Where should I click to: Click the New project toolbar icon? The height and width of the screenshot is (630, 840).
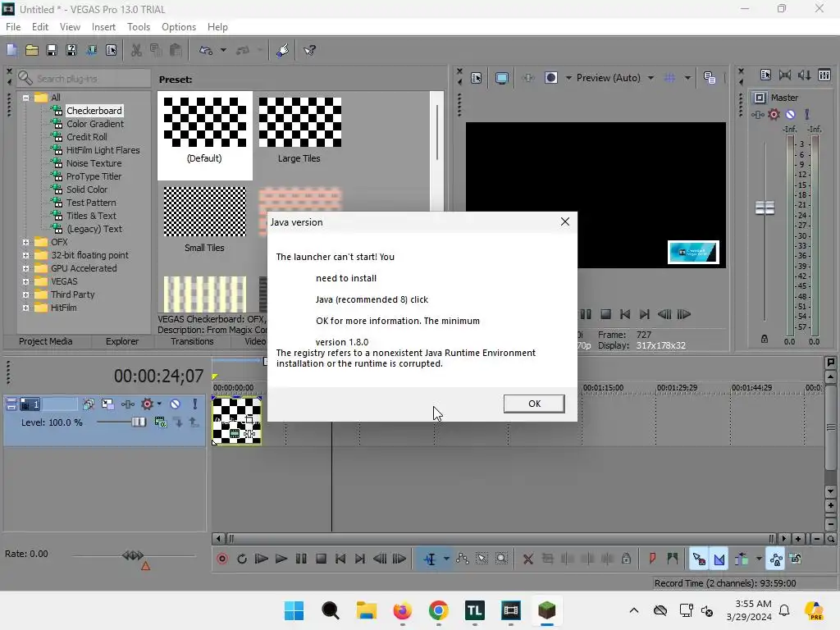click(x=11, y=50)
